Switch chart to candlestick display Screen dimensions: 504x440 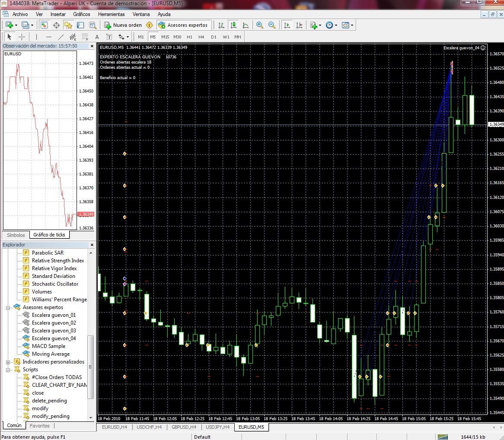[x=233, y=25]
